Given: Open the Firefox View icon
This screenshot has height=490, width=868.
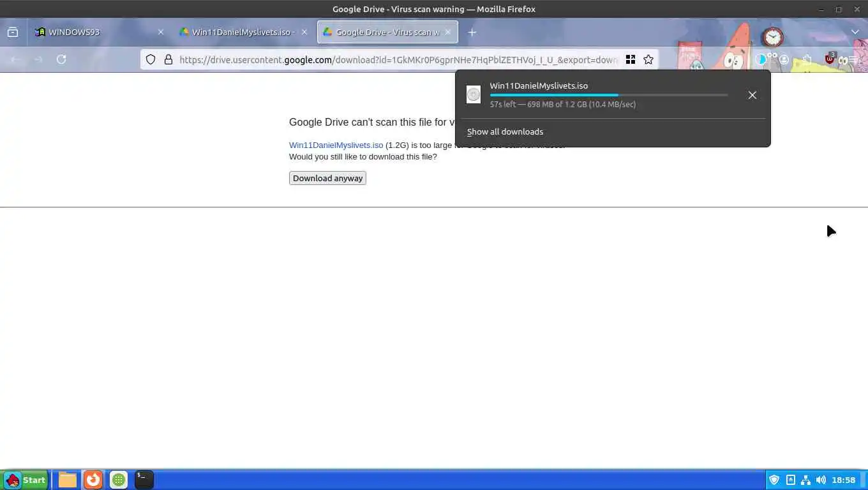Looking at the screenshot, I should pos(13,32).
